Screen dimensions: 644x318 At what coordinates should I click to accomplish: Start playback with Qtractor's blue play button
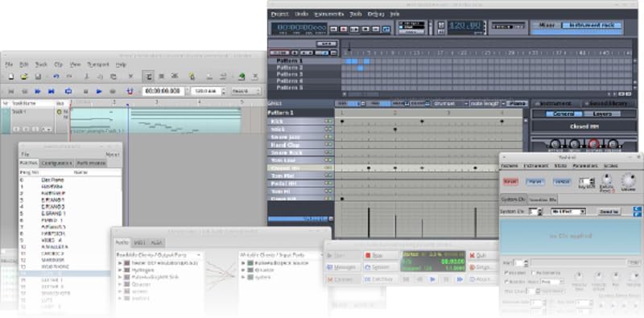99,91
